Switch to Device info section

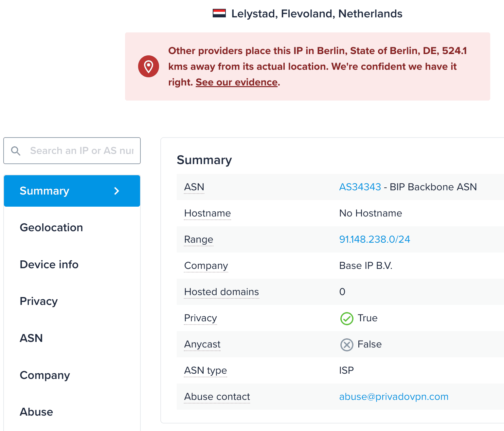49,264
